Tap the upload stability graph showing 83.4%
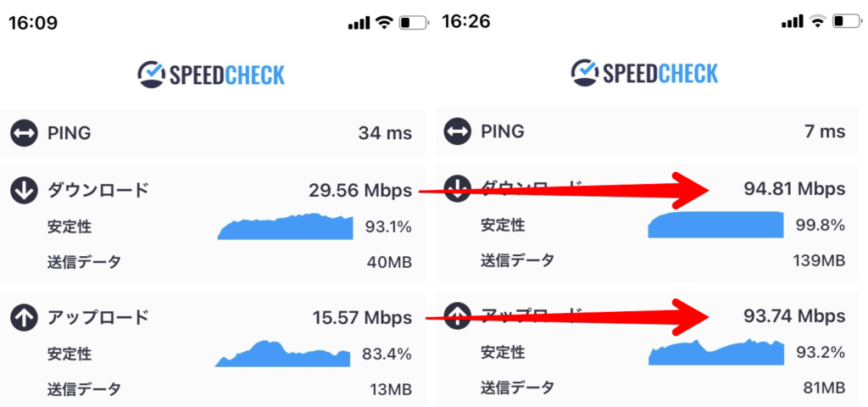 (x=282, y=354)
